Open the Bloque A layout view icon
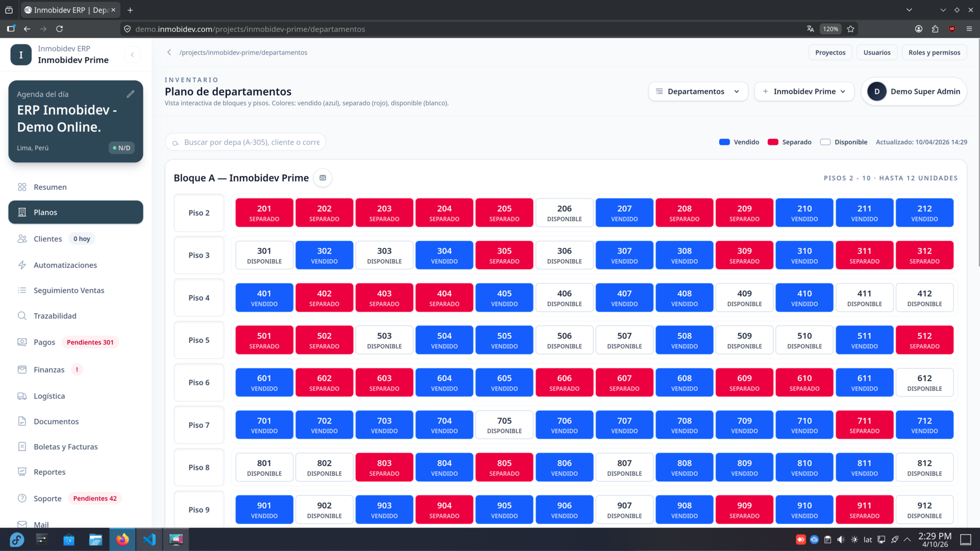980x551 pixels. 323,178
